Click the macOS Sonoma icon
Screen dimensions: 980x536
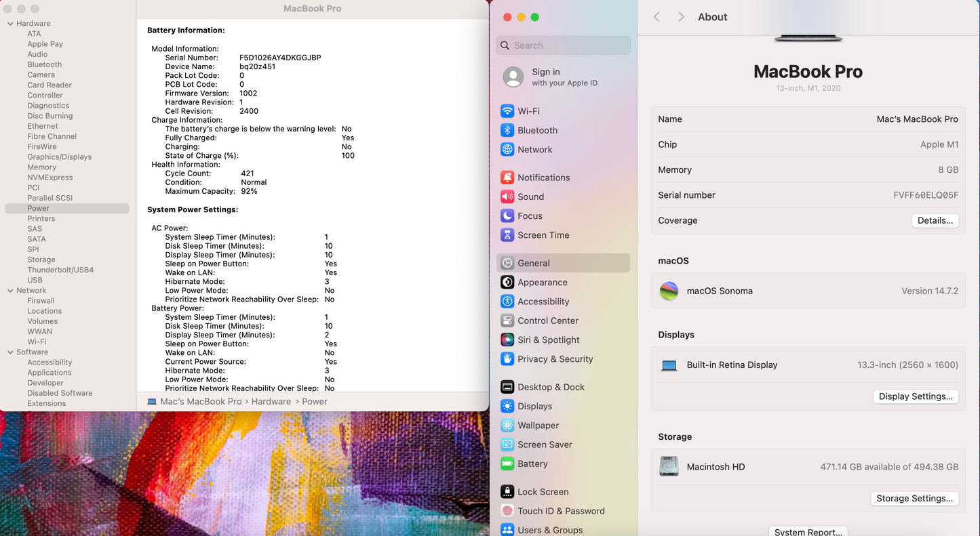pos(669,291)
